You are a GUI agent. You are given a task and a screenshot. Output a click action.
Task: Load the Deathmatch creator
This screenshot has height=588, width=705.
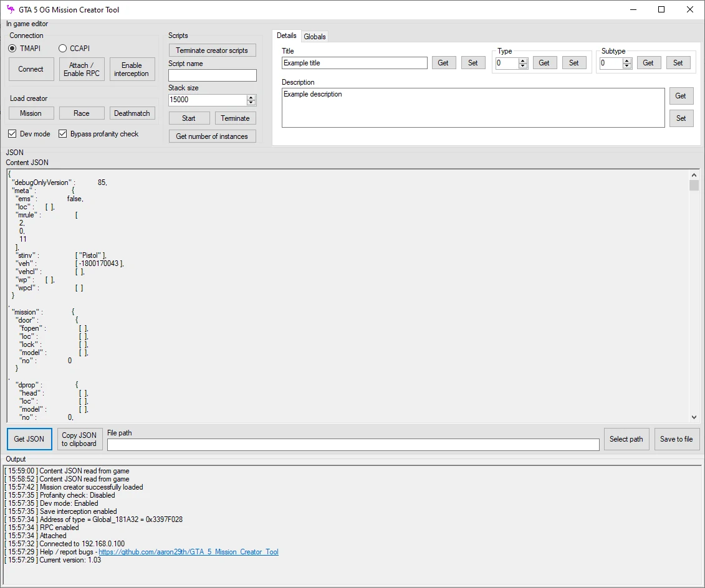click(132, 113)
